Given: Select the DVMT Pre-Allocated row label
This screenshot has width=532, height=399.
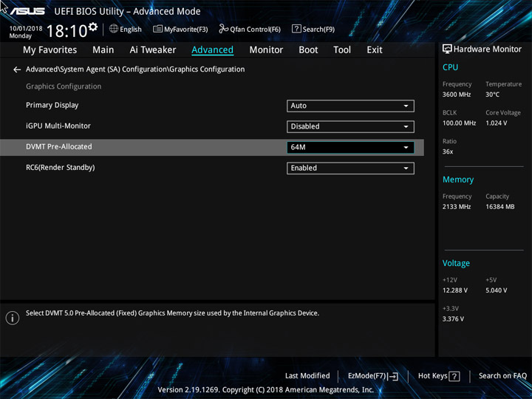Looking at the screenshot, I should point(59,147).
